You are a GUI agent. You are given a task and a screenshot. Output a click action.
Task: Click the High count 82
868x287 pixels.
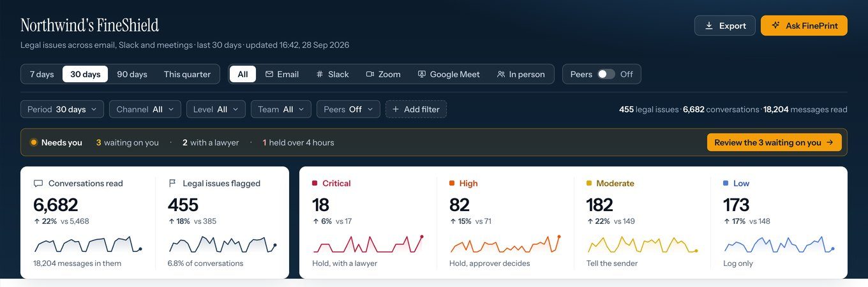coord(460,205)
